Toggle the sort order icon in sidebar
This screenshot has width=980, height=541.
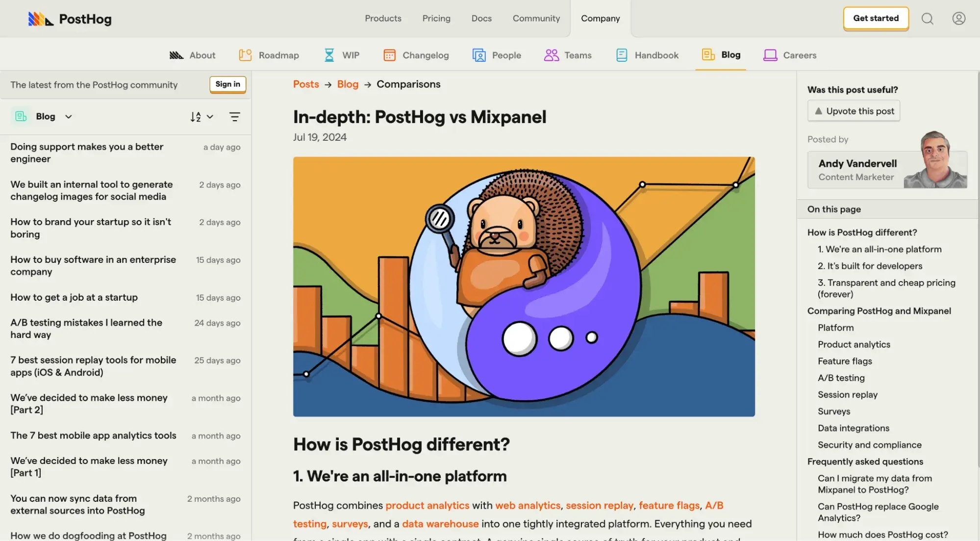(195, 115)
